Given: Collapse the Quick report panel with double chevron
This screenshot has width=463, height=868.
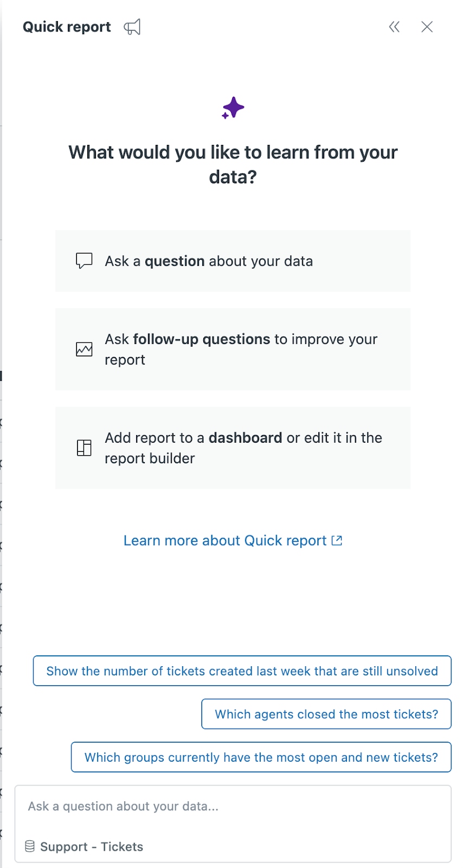Looking at the screenshot, I should coord(394,27).
